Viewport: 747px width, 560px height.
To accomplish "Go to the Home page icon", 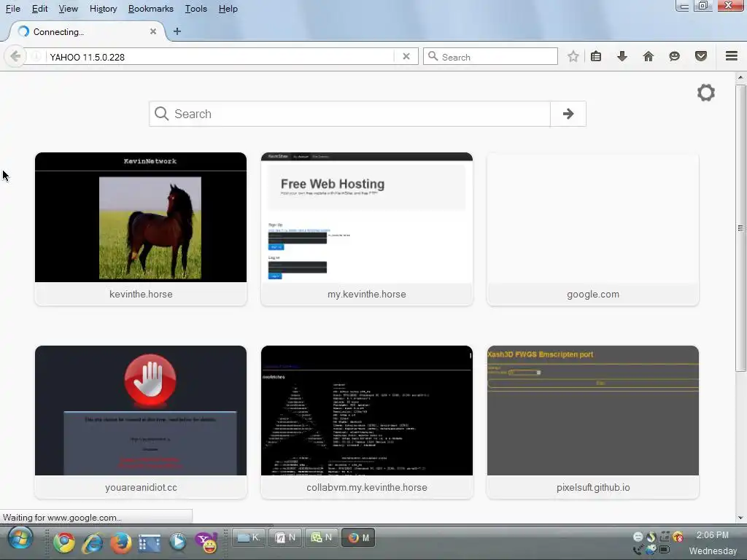I will click(648, 57).
